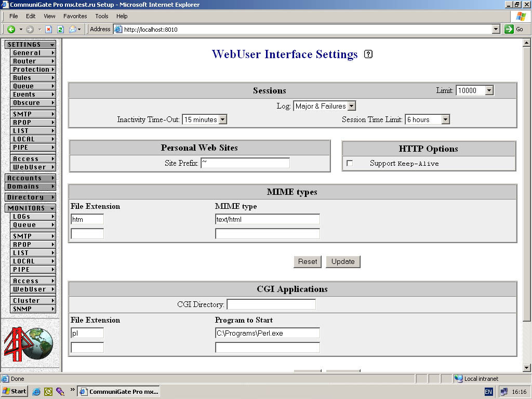The height and width of the screenshot is (399, 532).
Task: Enable the Support Keep-Alive checkbox
Action: tap(350, 164)
